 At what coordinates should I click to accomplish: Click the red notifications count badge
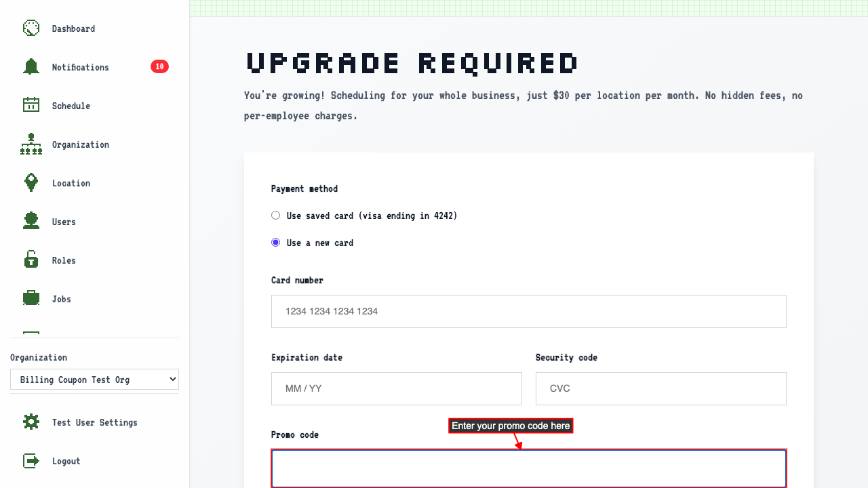click(x=159, y=66)
